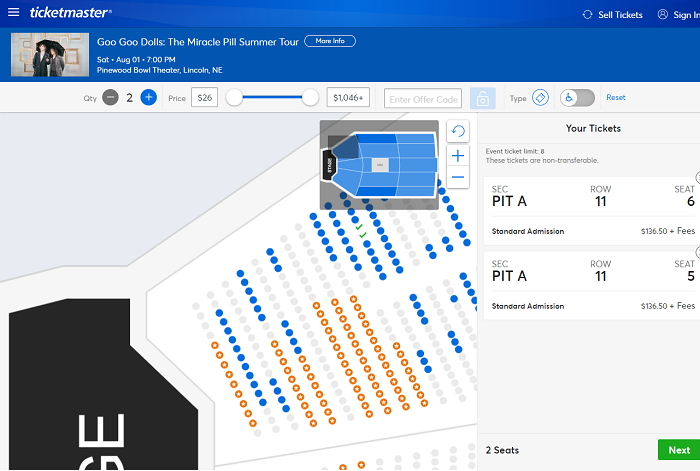This screenshot has height=471, width=700.
Task: Click the More Info button
Action: point(329,41)
